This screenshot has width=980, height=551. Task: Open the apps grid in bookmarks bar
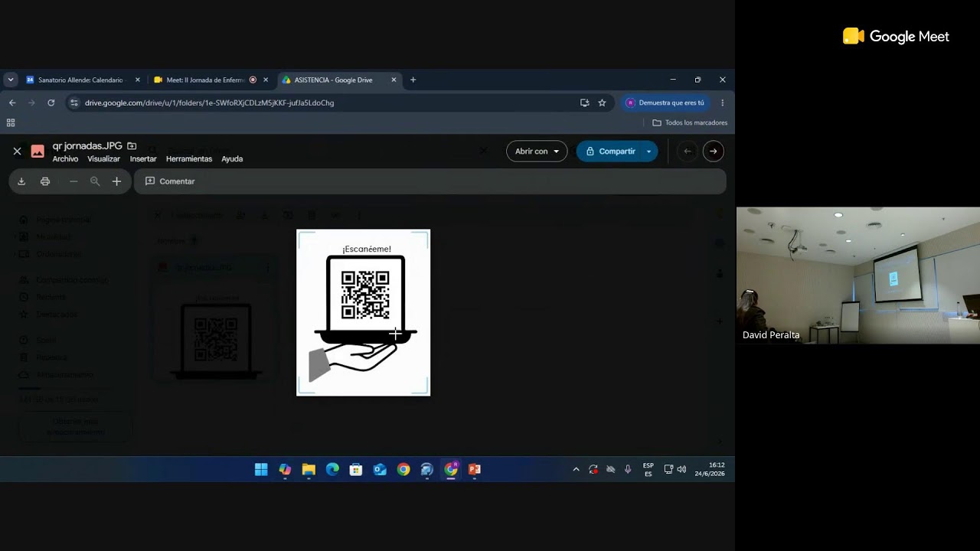(x=11, y=122)
